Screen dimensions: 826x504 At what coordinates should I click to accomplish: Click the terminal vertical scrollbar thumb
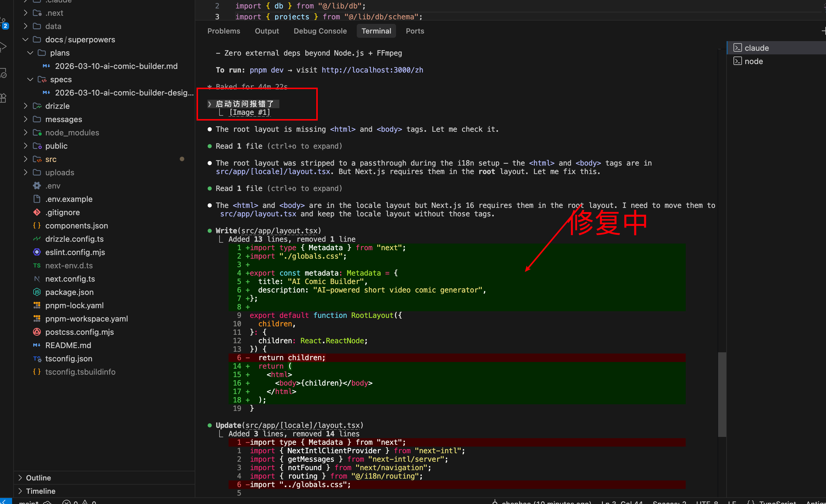point(722,394)
